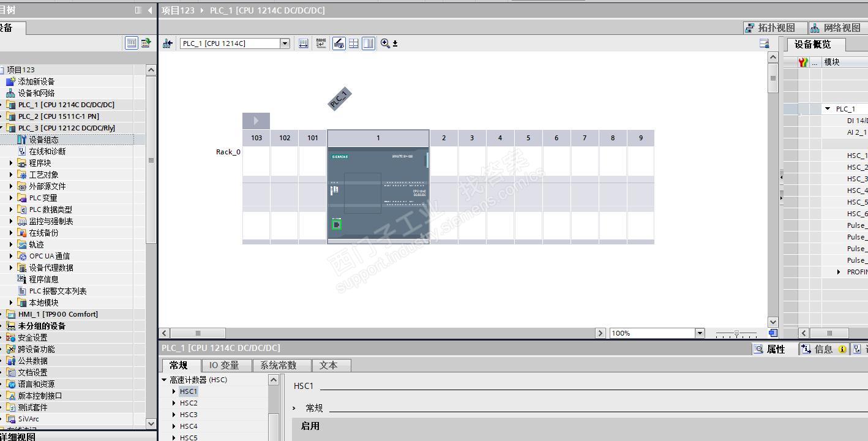The image size is (868, 441).
Task: Open the PLC_1 [CPU 1214C] device dropdown
Action: click(285, 43)
